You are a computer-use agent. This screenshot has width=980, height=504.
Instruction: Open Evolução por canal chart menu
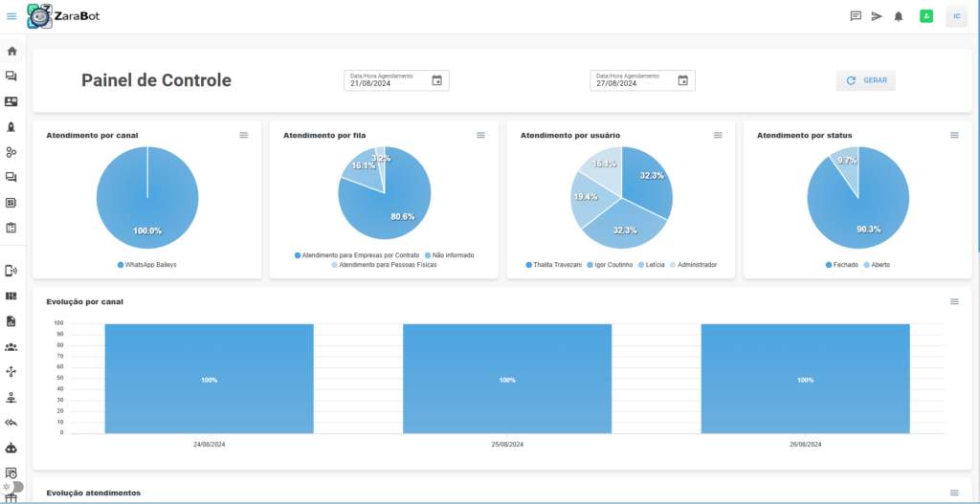954,301
